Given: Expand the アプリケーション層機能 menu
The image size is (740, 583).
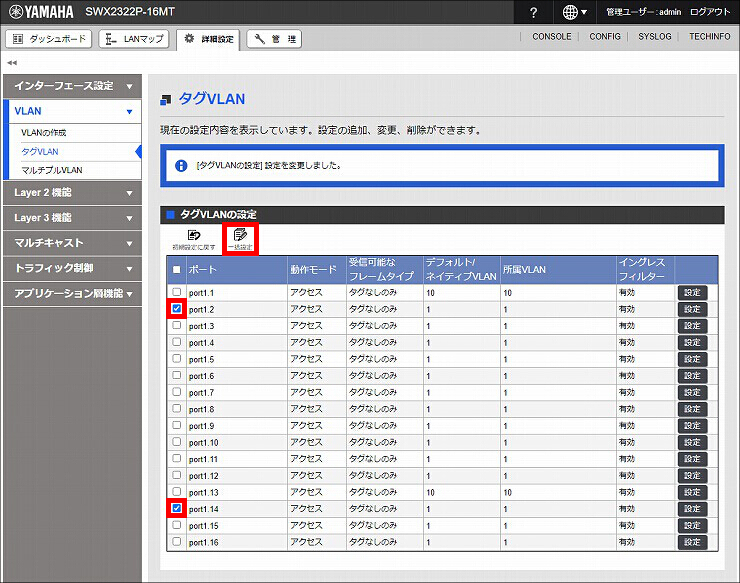Looking at the screenshot, I should point(72,294).
